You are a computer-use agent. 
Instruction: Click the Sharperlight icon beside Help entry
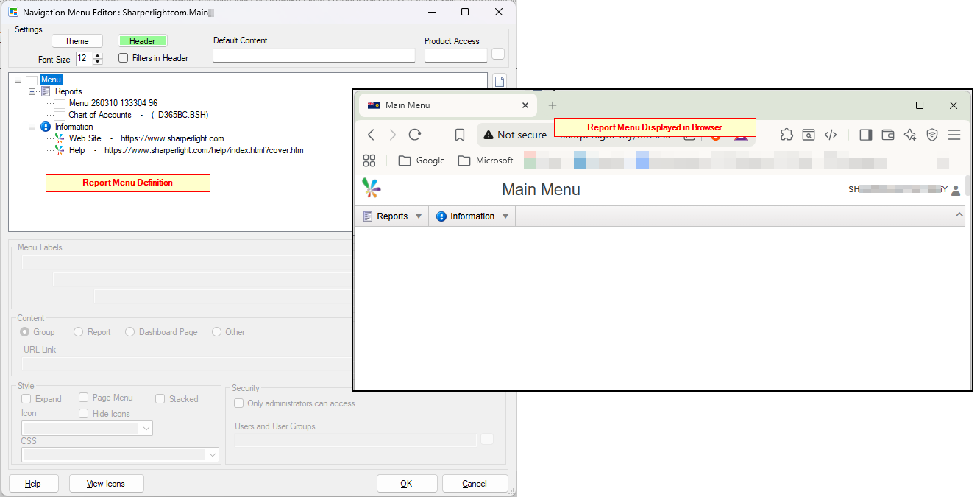(60, 150)
